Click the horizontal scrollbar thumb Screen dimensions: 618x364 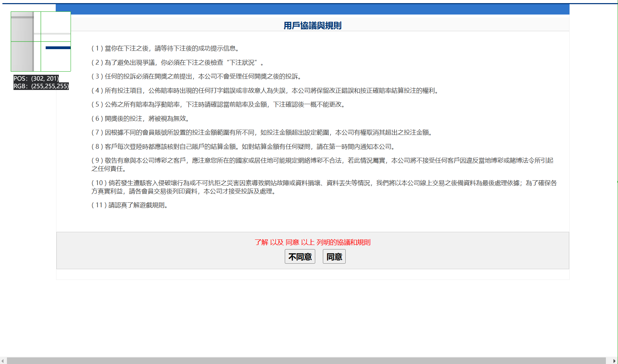click(x=306, y=361)
